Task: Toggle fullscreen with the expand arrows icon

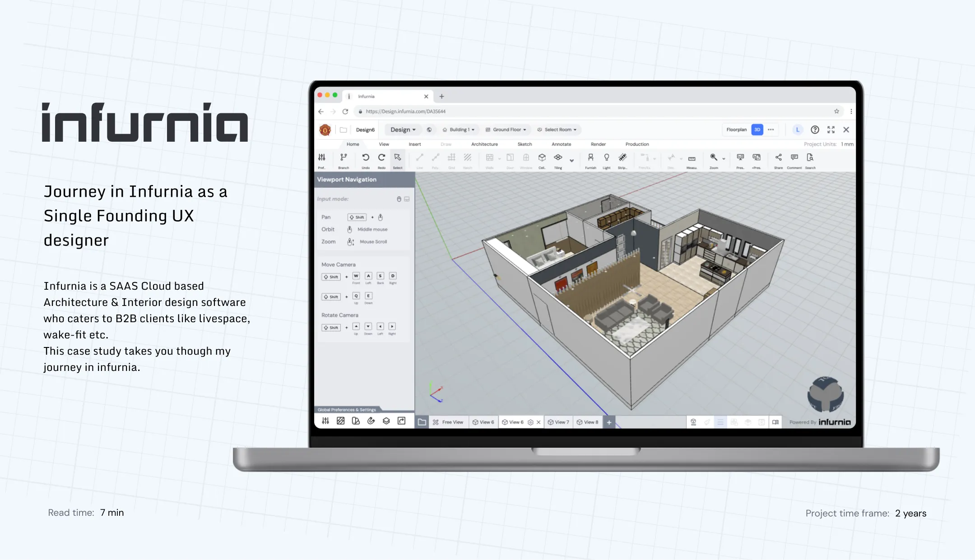Action: pos(831,130)
